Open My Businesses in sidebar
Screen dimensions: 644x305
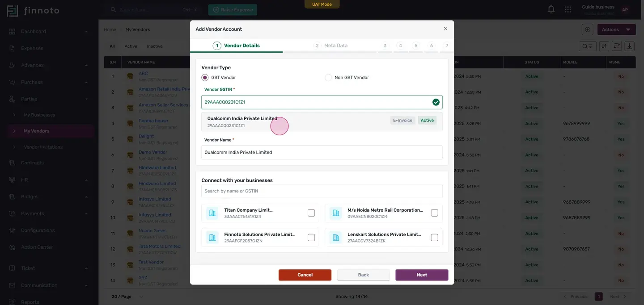[x=39, y=115]
